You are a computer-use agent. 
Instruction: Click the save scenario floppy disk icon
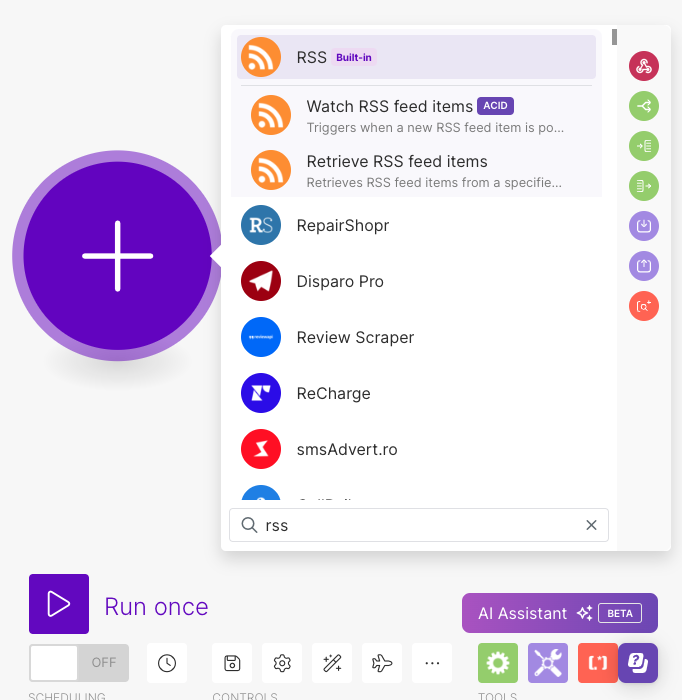232,663
